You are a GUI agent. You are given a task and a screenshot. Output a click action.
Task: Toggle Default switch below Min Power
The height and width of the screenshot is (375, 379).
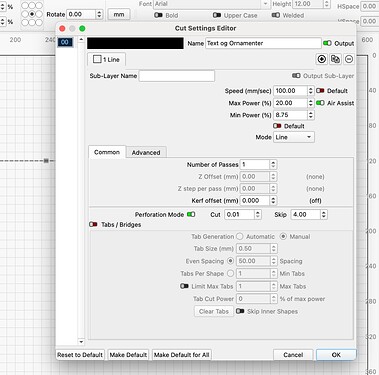[x=277, y=126]
